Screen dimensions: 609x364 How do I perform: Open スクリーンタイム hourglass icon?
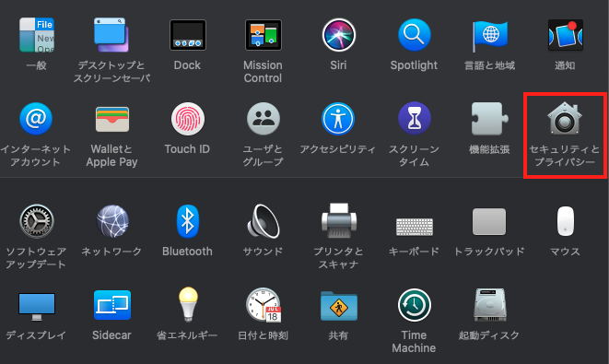click(414, 119)
